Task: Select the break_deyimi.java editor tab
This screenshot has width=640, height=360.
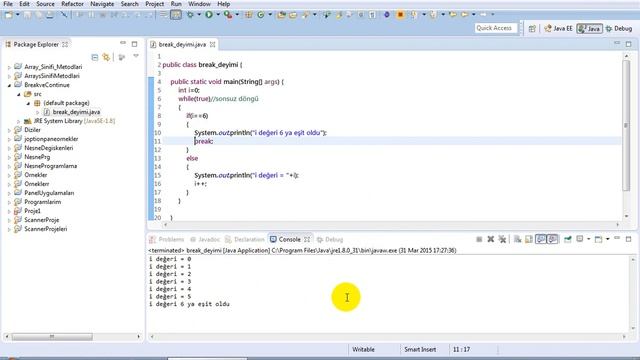Action: point(182,44)
